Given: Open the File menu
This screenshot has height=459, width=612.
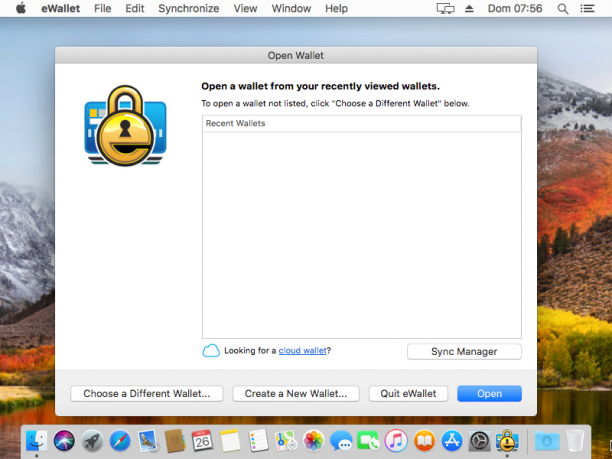Looking at the screenshot, I should [x=103, y=8].
